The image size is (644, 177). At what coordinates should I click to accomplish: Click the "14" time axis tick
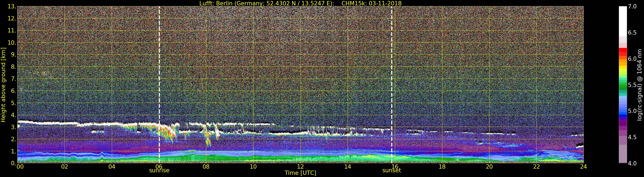pos(347,166)
